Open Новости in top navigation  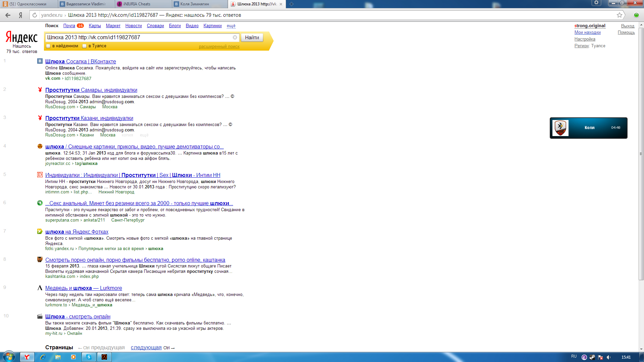coord(133,26)
